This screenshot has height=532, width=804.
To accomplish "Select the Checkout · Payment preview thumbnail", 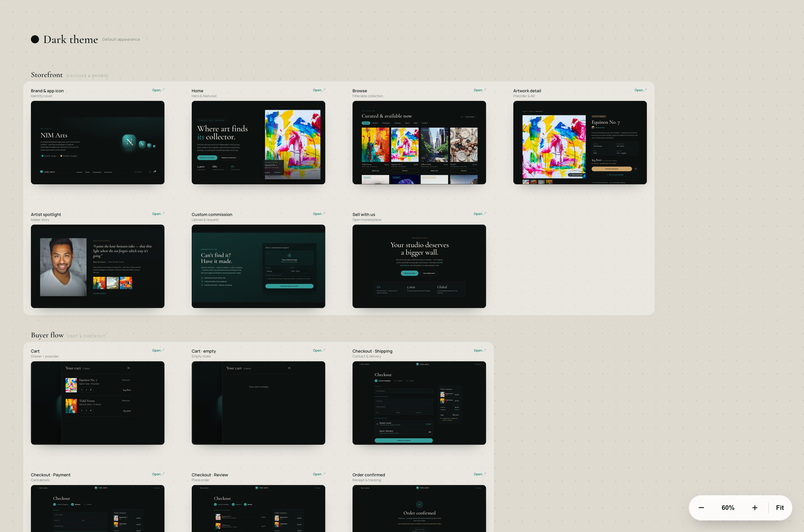I will coord(98,509).
